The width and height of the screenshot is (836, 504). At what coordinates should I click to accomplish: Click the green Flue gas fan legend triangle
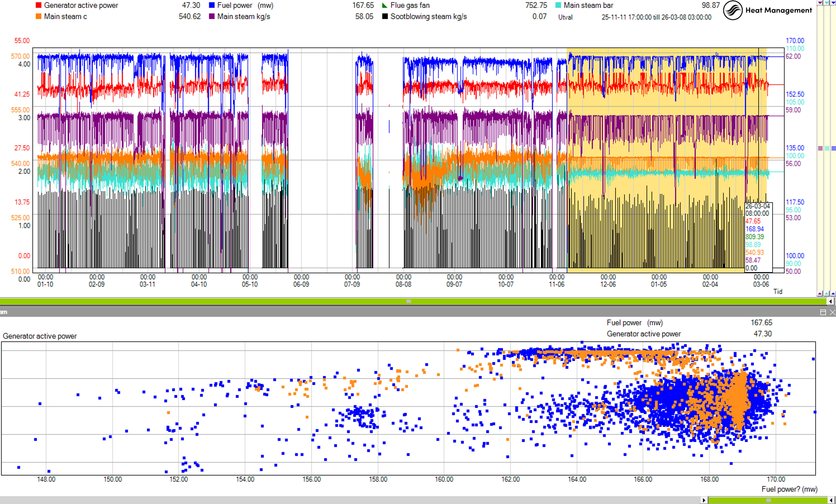coord(385,5)
